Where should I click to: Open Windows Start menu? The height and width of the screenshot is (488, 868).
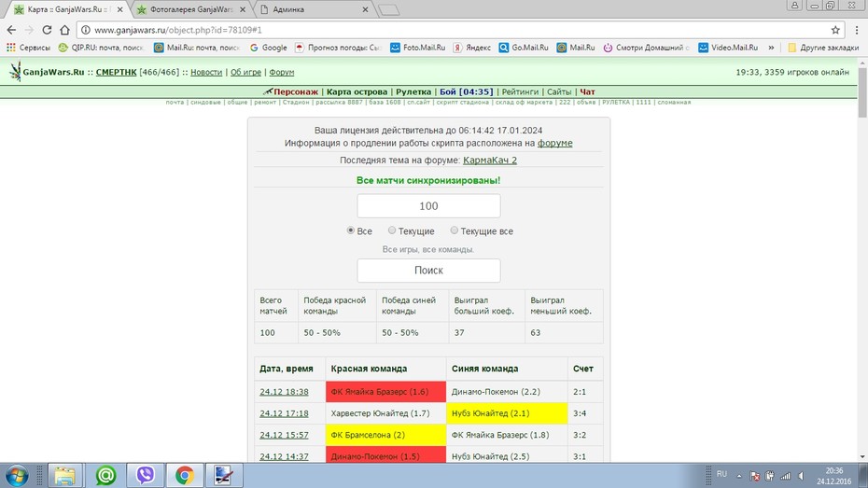(17, 475)
